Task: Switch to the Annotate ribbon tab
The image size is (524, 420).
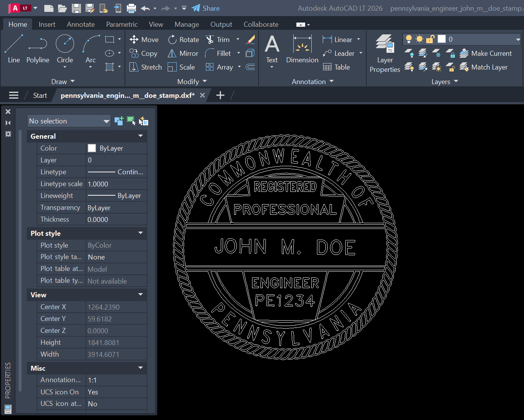Action: (80, 24)
